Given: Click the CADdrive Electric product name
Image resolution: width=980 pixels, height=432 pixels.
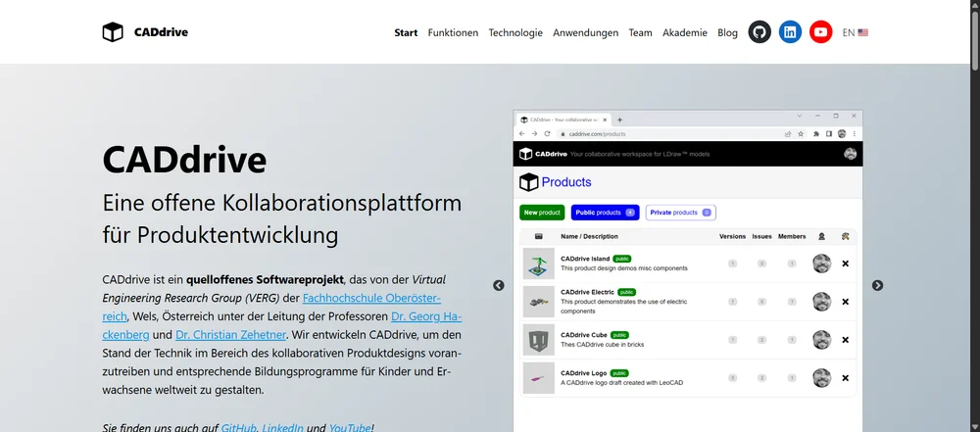Looking at the screenshot, I should click(x=587, y=292).
